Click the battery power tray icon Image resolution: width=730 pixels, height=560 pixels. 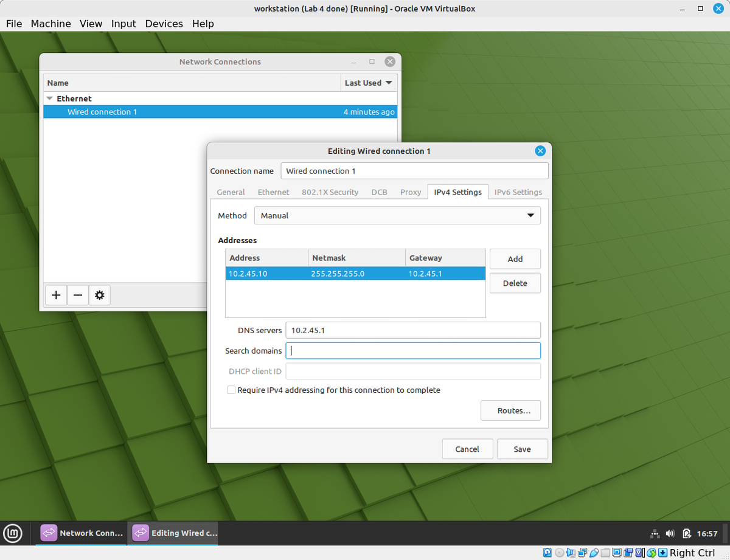686,534
